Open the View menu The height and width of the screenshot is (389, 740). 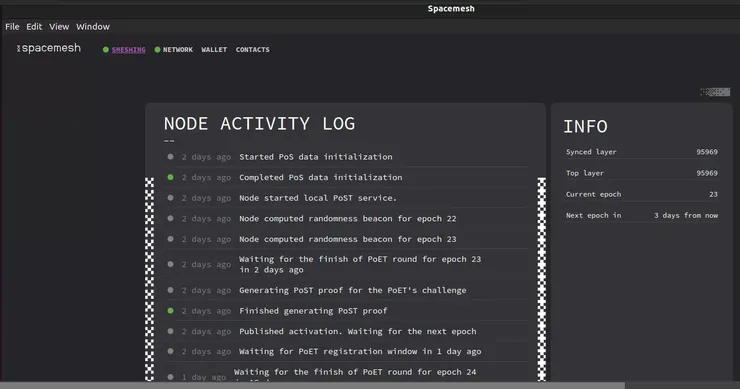pyautogui.click(x=59, y=26)
